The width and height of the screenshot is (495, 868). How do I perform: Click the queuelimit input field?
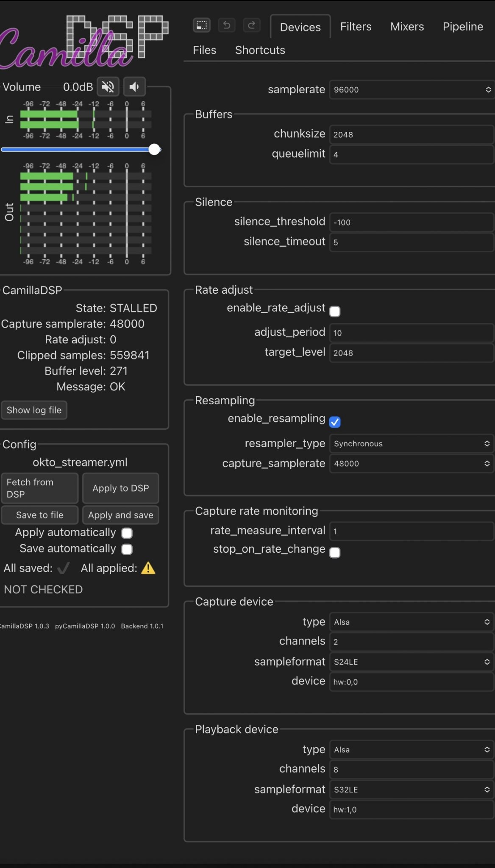click(412, 154)
